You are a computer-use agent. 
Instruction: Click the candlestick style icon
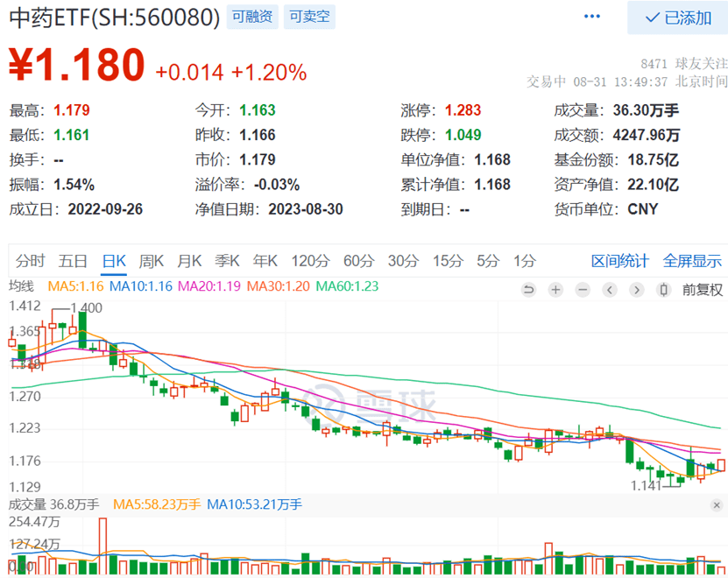point(664,290)
